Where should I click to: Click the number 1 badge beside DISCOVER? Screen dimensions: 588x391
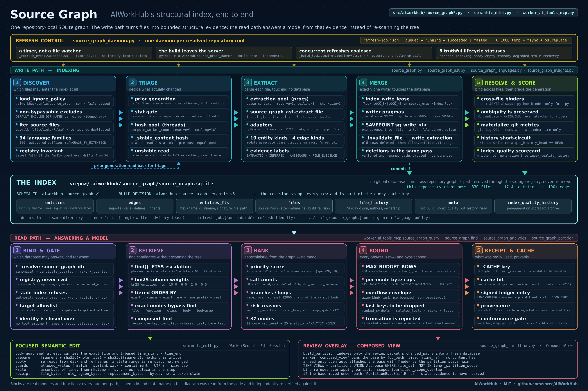(x=17, y=83)
